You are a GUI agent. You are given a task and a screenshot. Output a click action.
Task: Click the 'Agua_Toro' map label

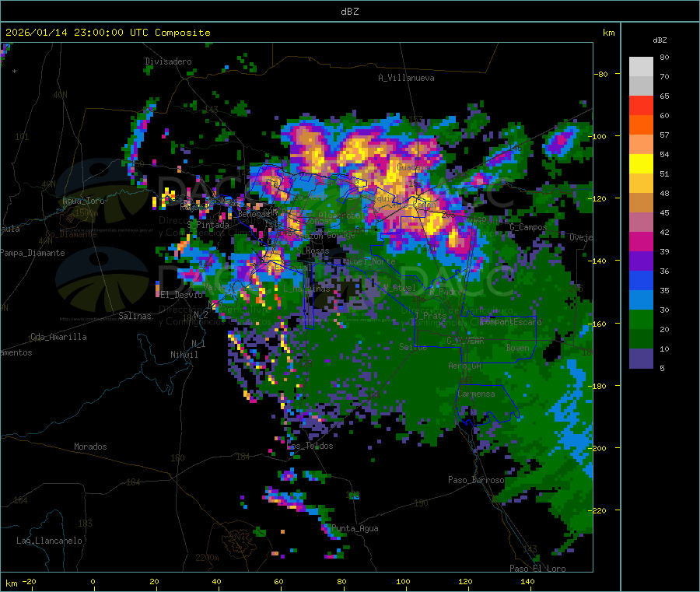pos(83,201)
